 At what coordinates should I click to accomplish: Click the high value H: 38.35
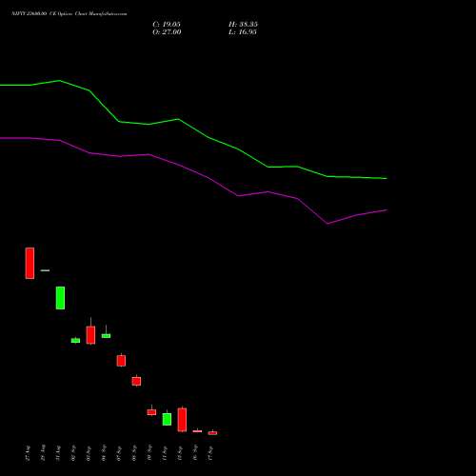pos(243,24)
